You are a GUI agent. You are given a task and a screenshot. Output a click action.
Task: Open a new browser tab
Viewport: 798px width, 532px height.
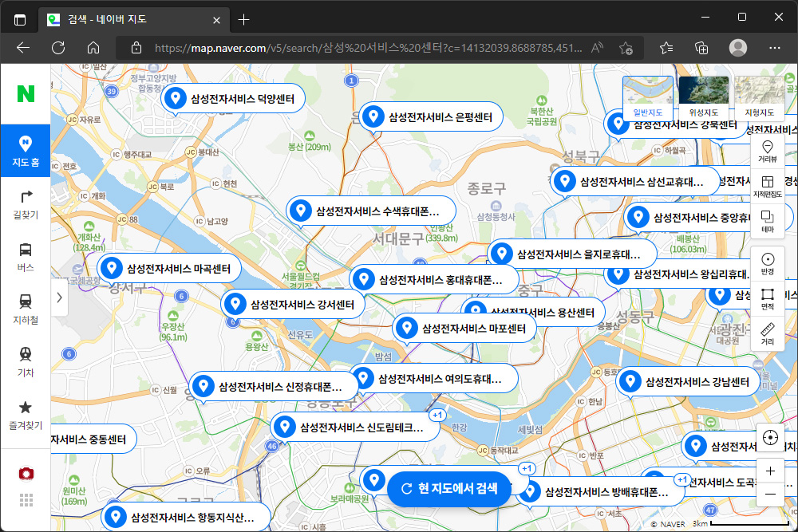point(243,20)
